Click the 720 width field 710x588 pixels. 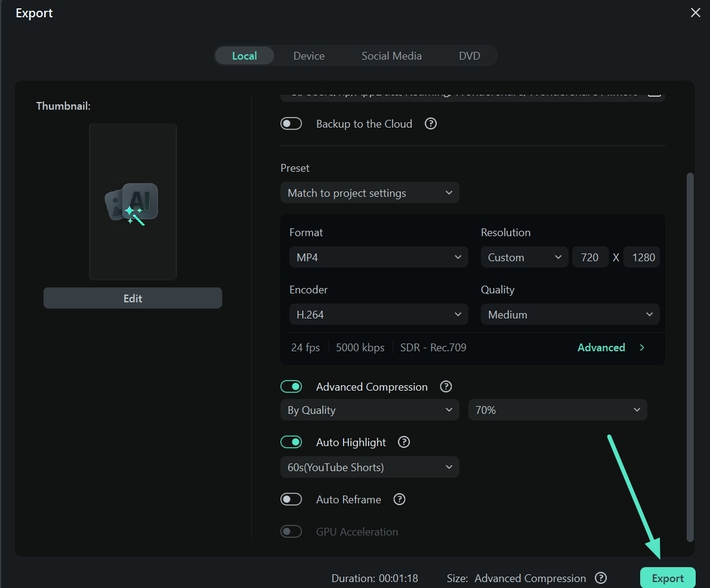590,257
